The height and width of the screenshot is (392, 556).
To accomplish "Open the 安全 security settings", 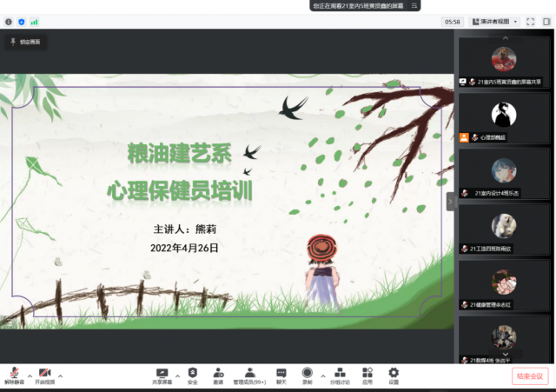I will pos(192,375).
